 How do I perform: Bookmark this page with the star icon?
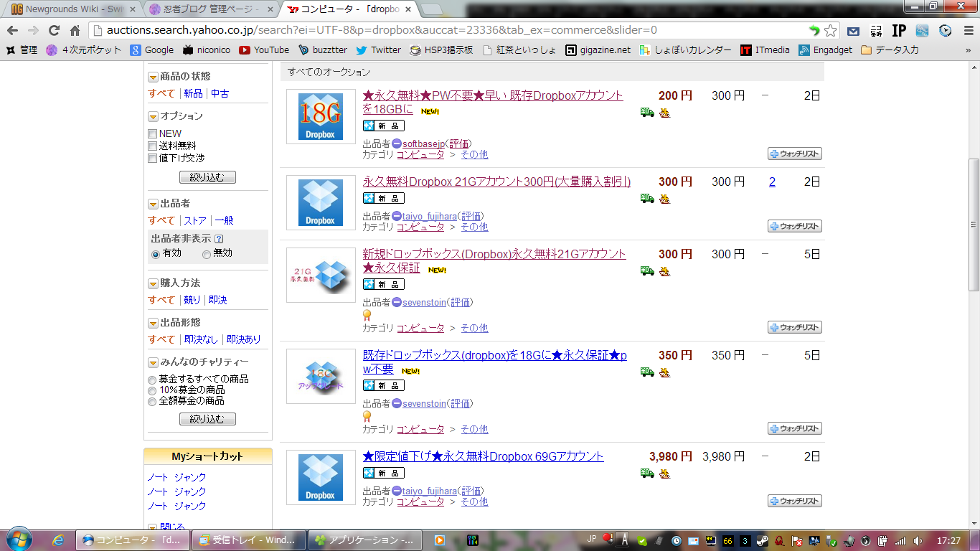(831, 30)
